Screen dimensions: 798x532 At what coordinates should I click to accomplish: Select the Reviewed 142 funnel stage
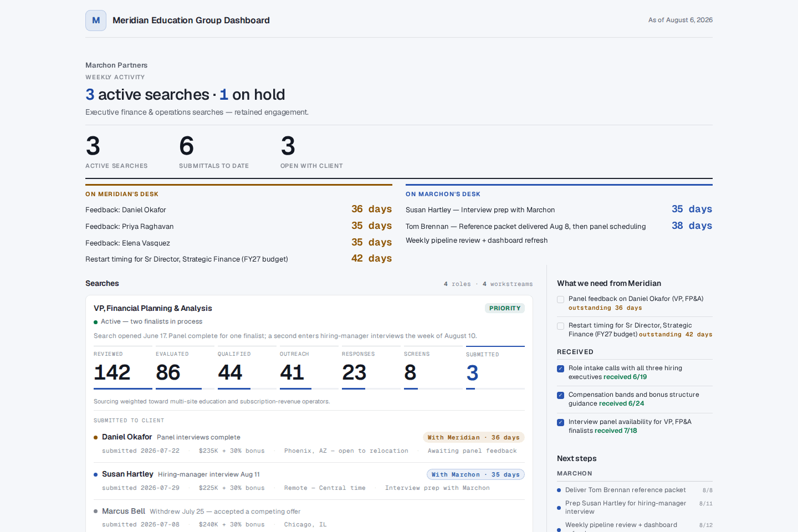click(x=123, y=368)
